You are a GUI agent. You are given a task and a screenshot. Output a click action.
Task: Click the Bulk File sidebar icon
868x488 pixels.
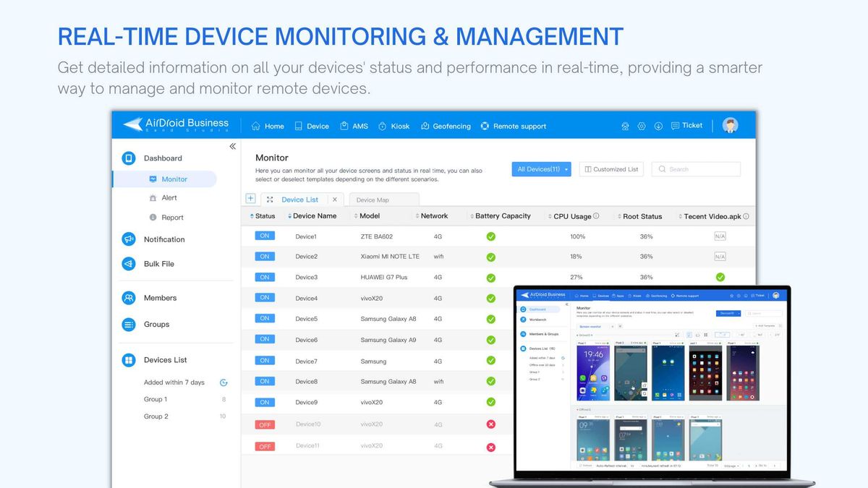click(128, 264)
